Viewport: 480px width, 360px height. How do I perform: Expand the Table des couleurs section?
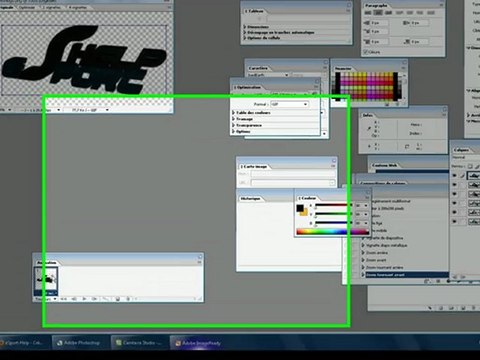(234, 113)
